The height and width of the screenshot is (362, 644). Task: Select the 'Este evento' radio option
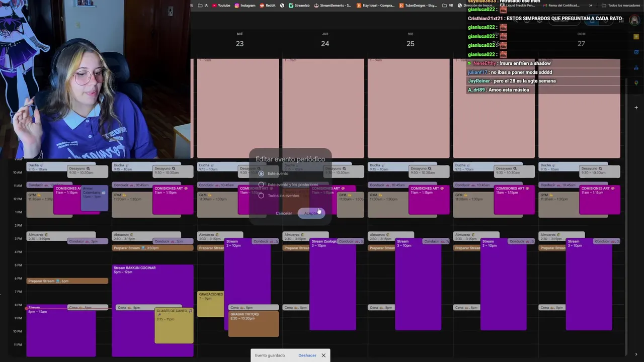pyautogui.click(x=261, y=173)
